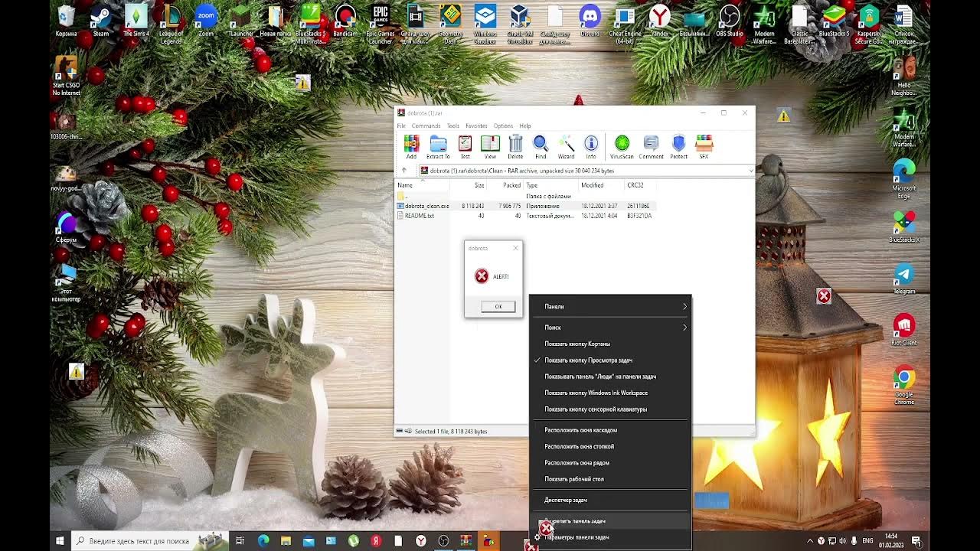The height and width of the screenshot is (551, 980).
Task: Sort by the CRC32 column header
Action: 640,185
